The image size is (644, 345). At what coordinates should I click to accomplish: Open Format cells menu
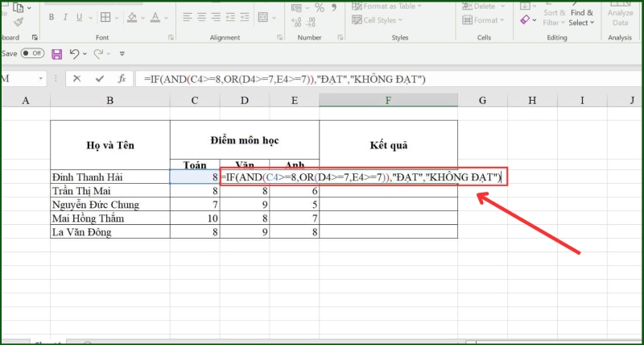pyautogui.click(x=483, y=20)
